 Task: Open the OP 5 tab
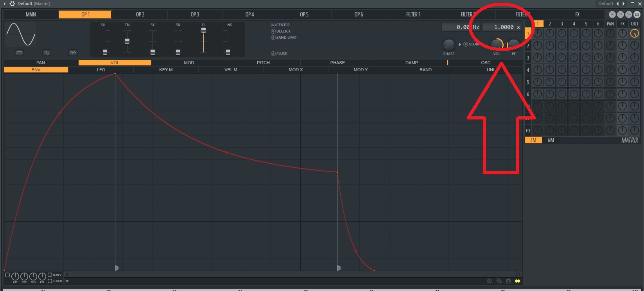click(304, 14)
